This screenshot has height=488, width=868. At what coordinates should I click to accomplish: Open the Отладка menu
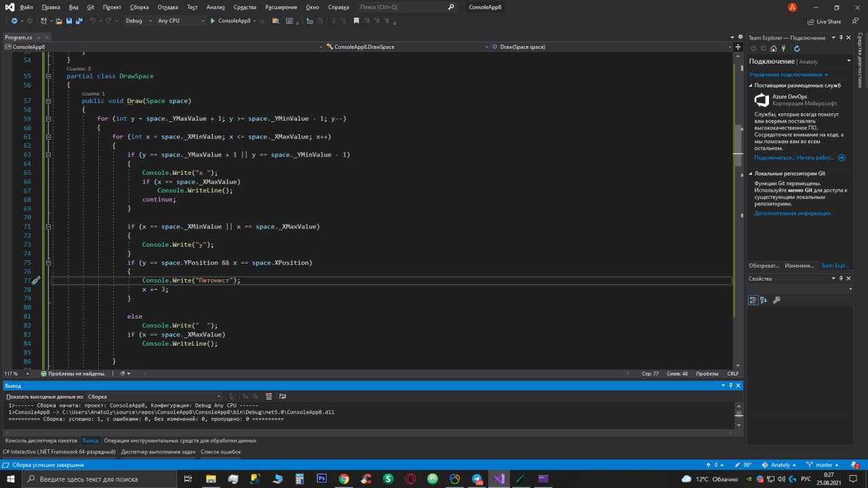[167, 7]
